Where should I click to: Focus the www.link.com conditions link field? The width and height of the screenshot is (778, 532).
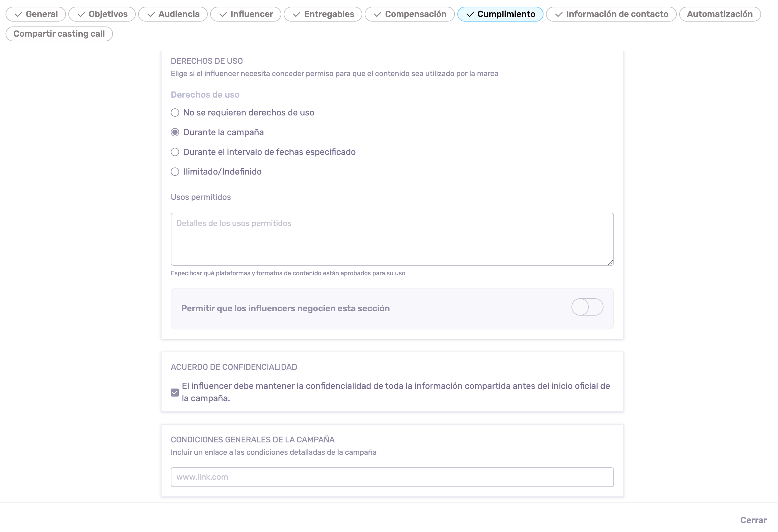[x=392, y=477]
